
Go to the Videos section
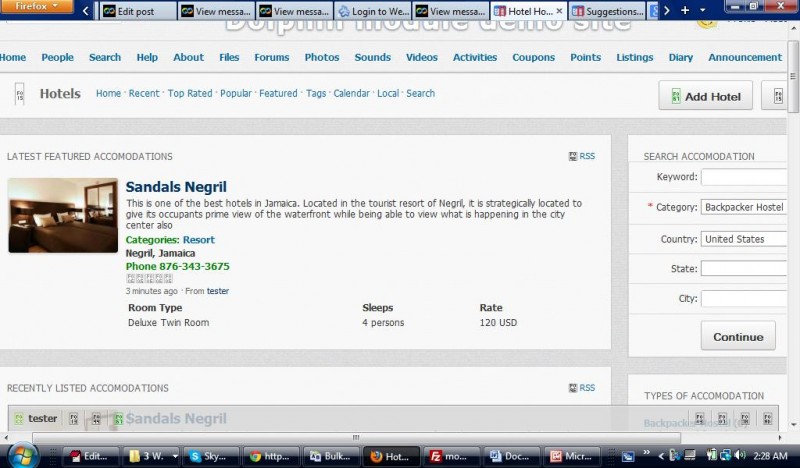pos(422,57)
